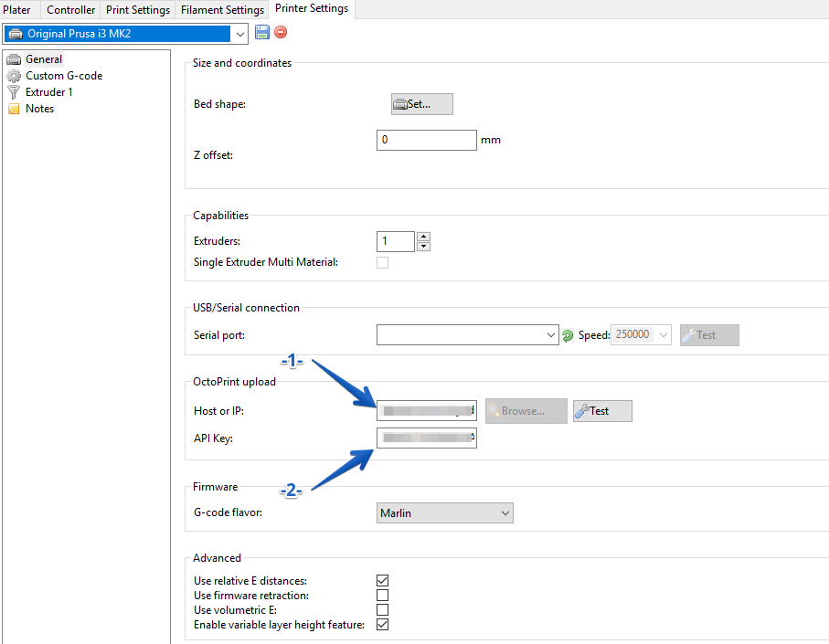Open Print Settings tab
The height and width of the screenshot is (644, 829).
pyautogui.click(x=138, y=9)
